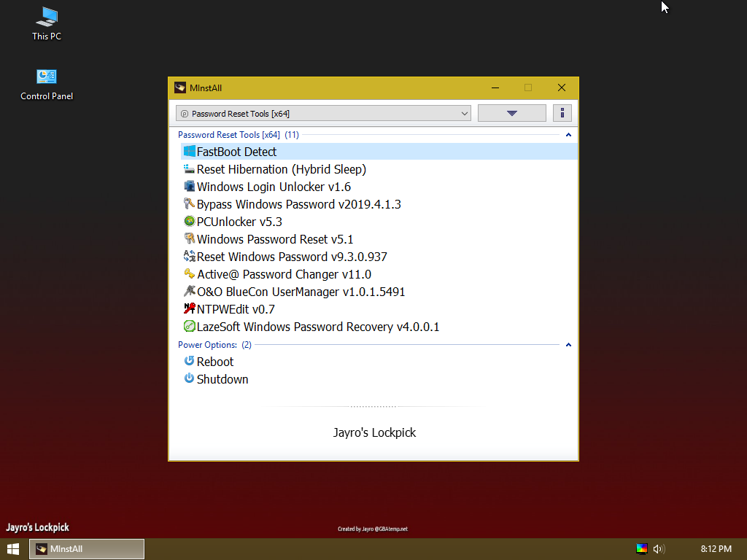Image resolution: width=747 pixels, height=560 pixels.
Task: Click the Reboot circular arrow icon
Action: point(189,361)
